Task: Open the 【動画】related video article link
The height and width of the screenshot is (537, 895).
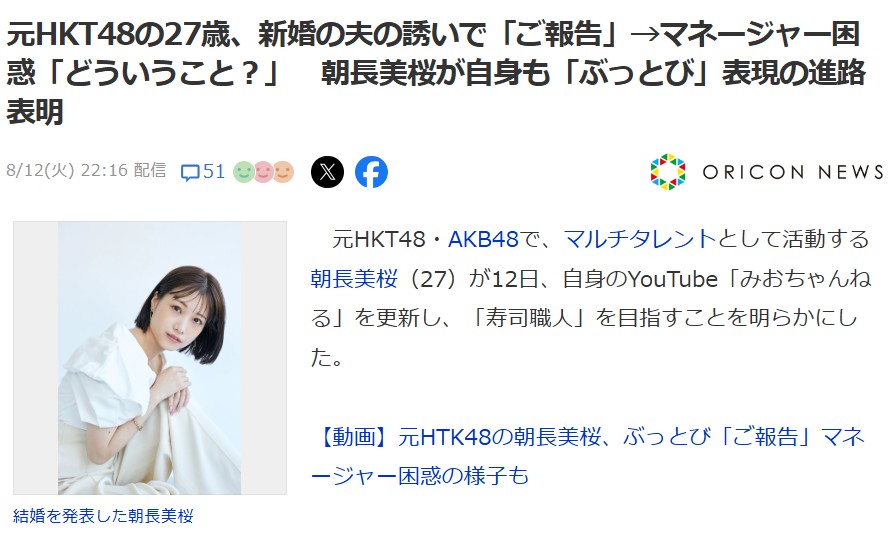Action: coord(588,456)
